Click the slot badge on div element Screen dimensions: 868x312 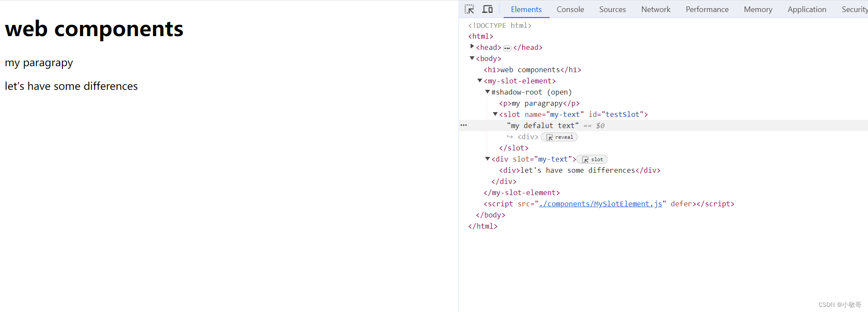592,159
